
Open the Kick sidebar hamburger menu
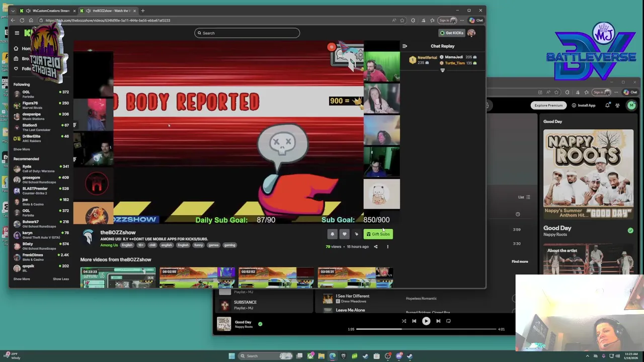(17, 33)
